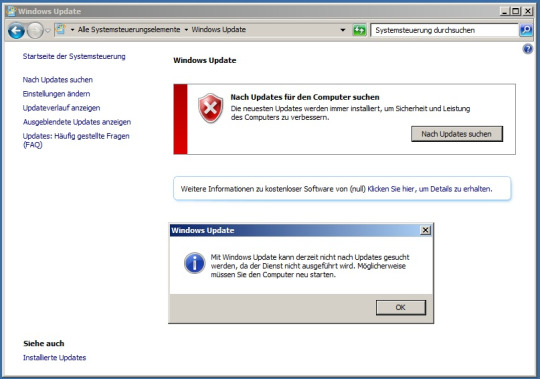The image size is (540, 379).
Task: Open the recent pages dropdown beside the forward arrow
Action: [48, 30]
